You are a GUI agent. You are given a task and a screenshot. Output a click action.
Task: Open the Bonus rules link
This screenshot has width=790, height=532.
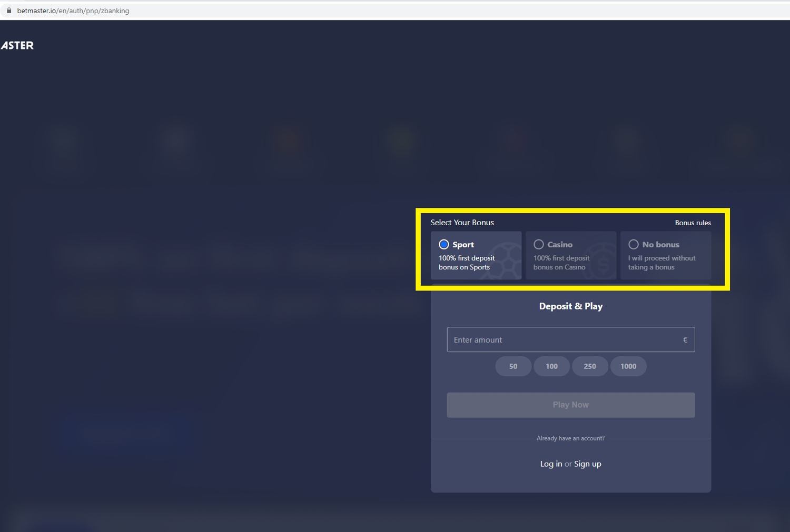tap(693, 223)
